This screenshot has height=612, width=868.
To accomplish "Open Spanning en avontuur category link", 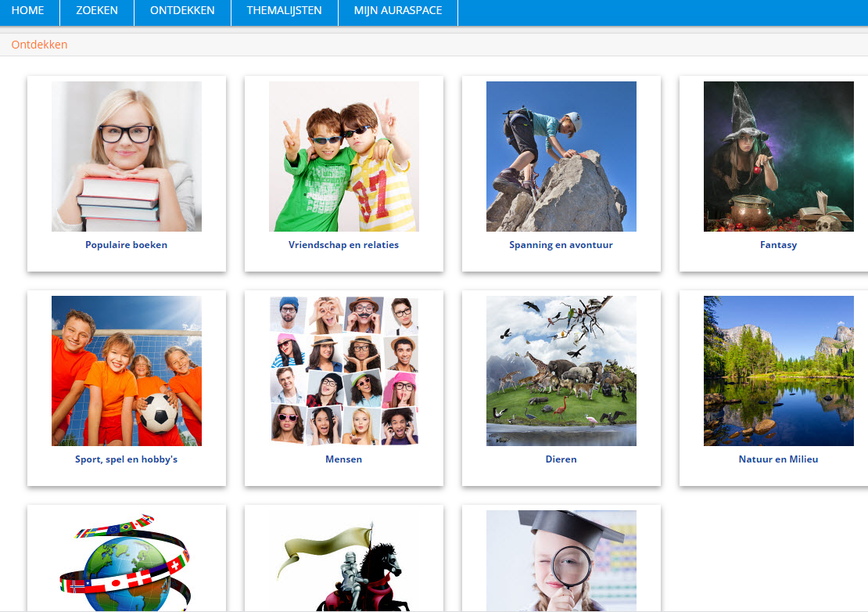I will coord(561,245).
